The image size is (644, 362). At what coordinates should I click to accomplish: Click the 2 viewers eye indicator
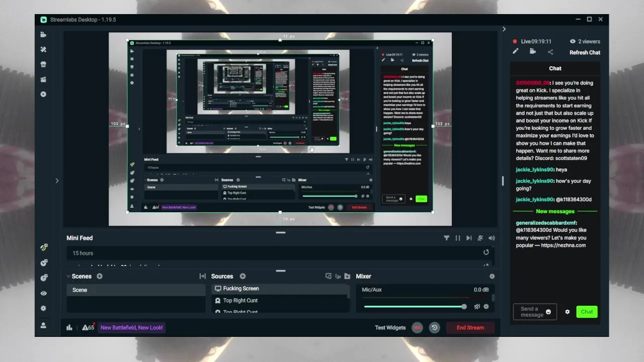585,41
